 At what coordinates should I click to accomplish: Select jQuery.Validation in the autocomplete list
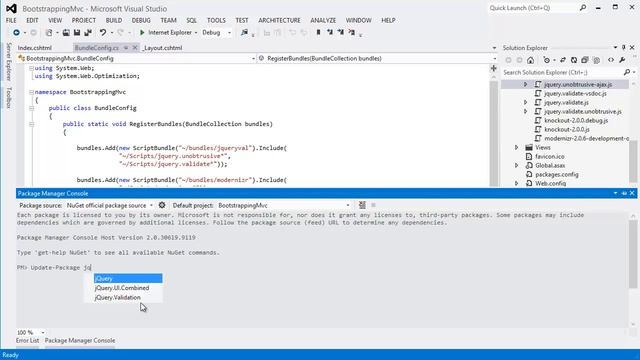pos(128,297)
